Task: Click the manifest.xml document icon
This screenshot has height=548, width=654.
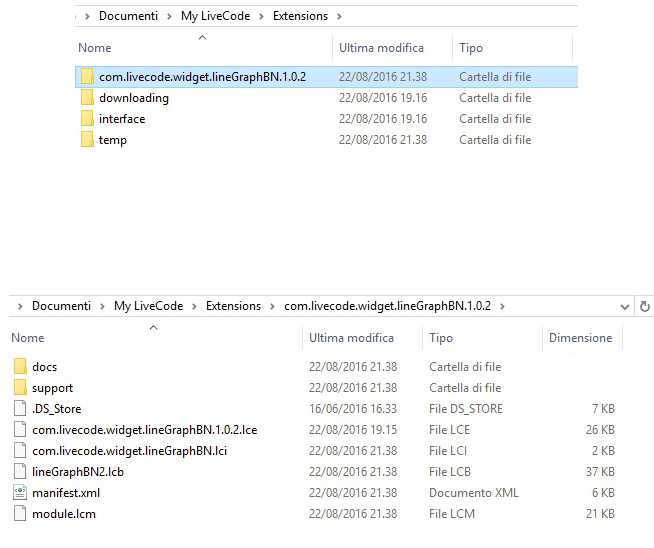Action: pos(20,493)
